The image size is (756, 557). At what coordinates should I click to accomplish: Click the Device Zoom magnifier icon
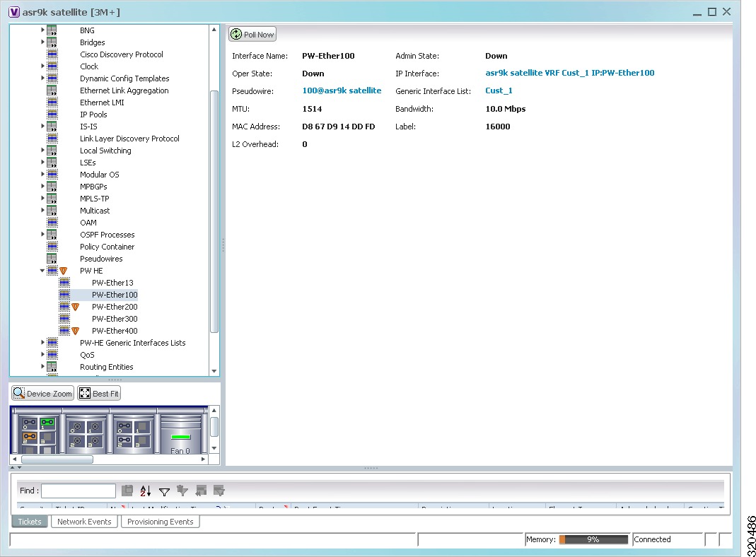point(19,393)
